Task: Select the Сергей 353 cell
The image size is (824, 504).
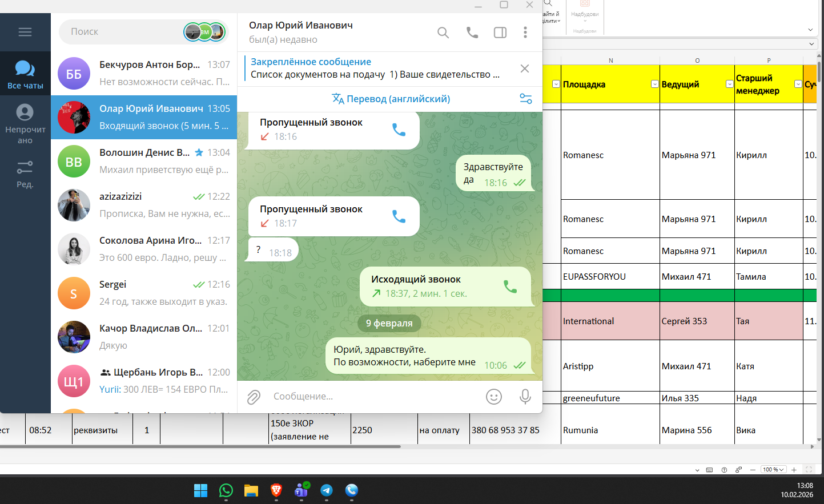Action: [697, 321]
